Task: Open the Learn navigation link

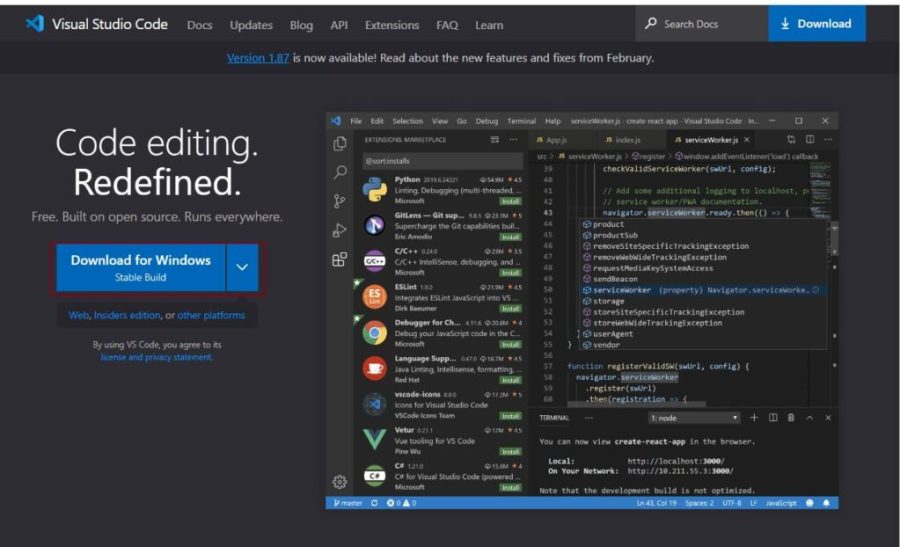Action: (x=489, y=25)
